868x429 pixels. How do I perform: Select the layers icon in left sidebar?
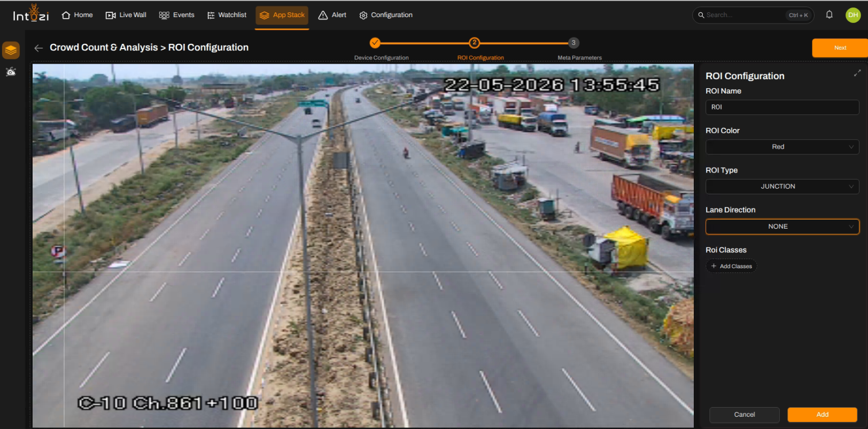pos(11,50)
